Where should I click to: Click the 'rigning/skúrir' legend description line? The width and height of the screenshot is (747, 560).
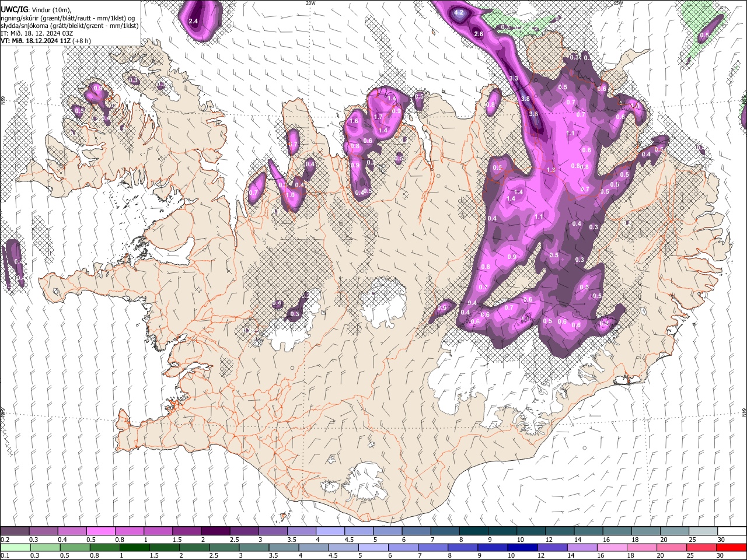pos(68,17)
